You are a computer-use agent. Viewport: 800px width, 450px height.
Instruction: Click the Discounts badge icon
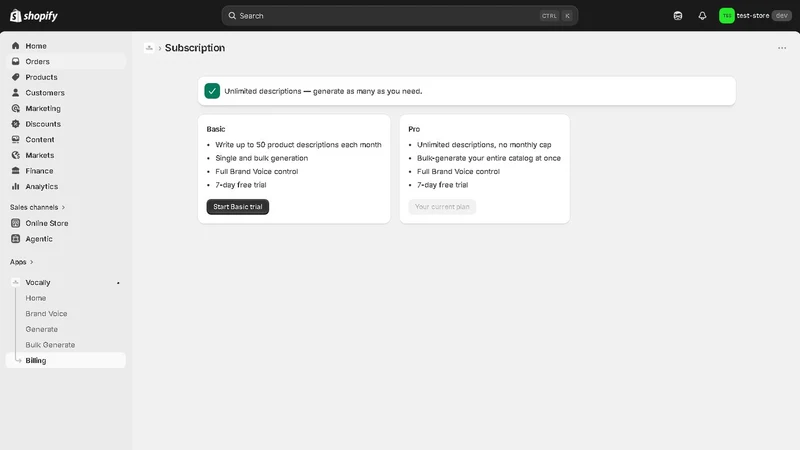[15, 124]
